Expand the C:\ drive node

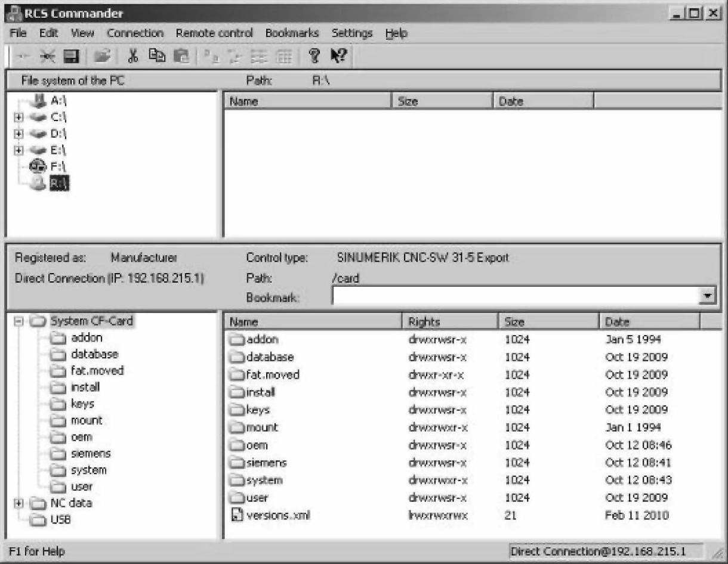click(x=18, y=118)
